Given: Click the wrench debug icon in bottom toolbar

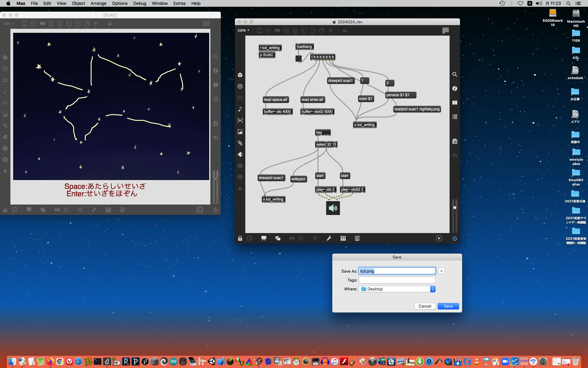Looking at the screenshot, I should pyautogui.click(x=329, y=239).
